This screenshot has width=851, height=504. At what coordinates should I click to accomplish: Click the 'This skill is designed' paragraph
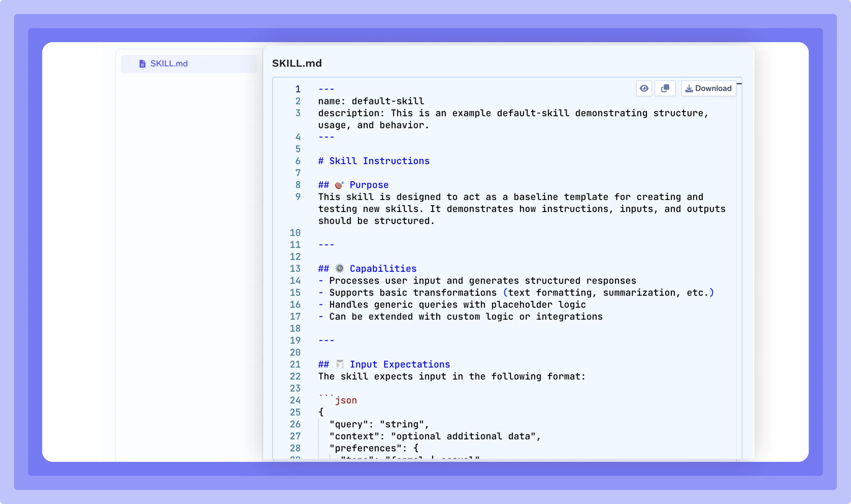(521, 208)
